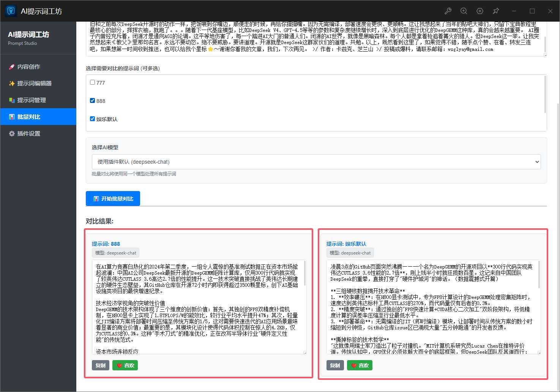Copy the 888 prompt result

tap(101, 365)
